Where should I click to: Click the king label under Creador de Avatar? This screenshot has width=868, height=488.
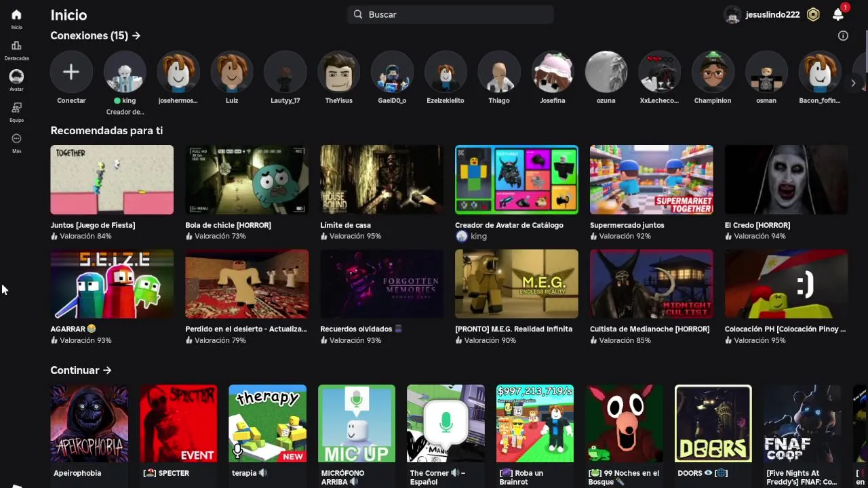[x=479, y=237]
